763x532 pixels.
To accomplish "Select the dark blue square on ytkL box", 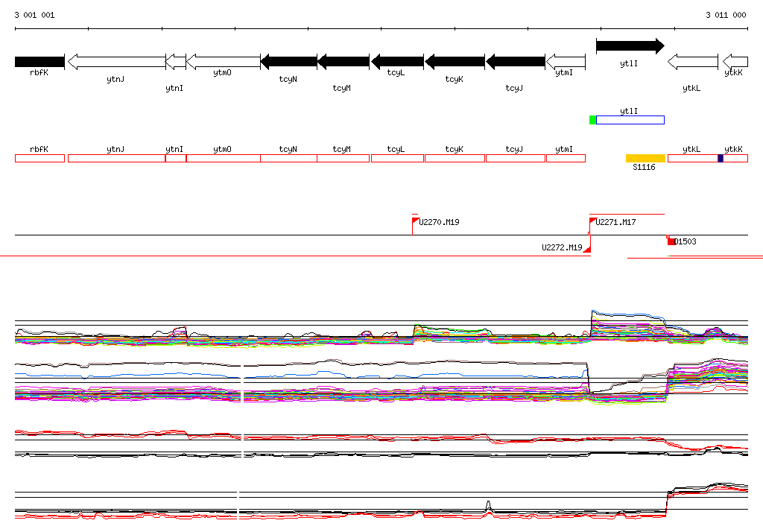I will 721,158.
